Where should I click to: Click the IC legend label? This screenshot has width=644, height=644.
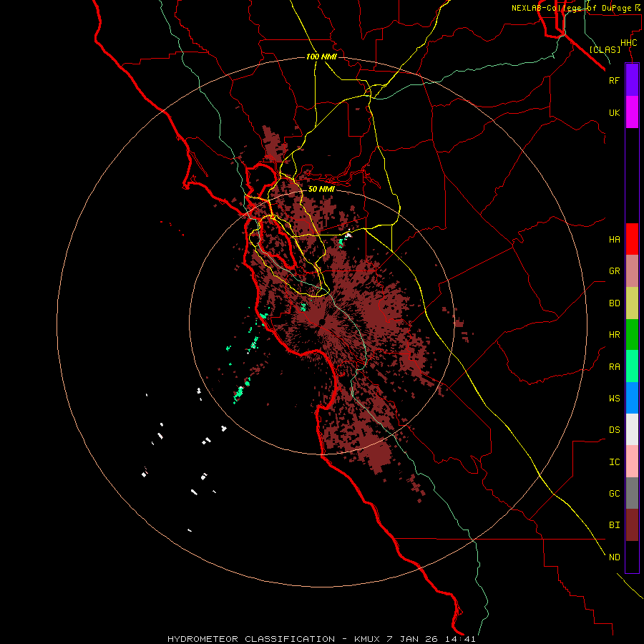coord(614,462)
